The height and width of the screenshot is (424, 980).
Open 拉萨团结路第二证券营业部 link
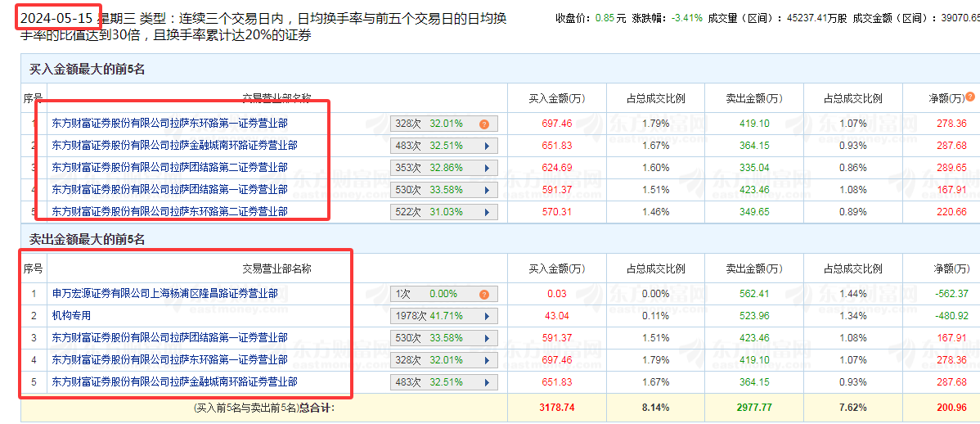(x=170, y=167)
